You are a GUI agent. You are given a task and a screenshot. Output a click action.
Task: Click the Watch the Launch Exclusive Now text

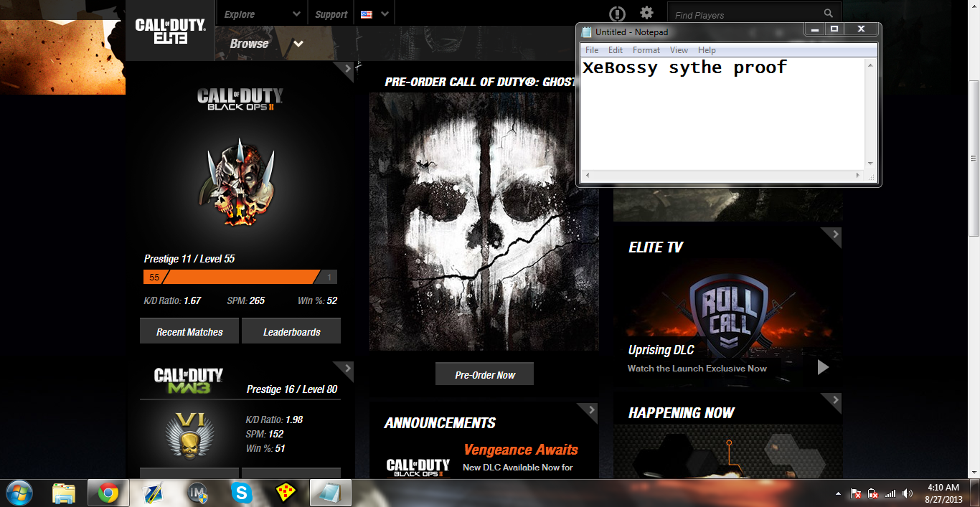(697, 369)
